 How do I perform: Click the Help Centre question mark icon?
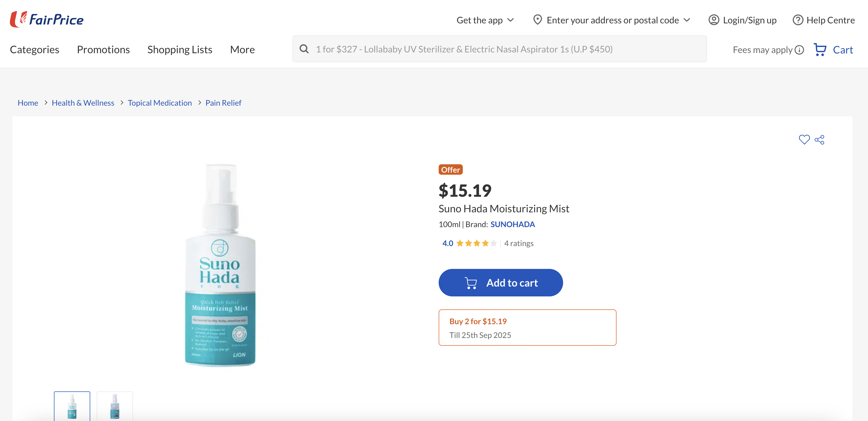click(x=797, y=20)
